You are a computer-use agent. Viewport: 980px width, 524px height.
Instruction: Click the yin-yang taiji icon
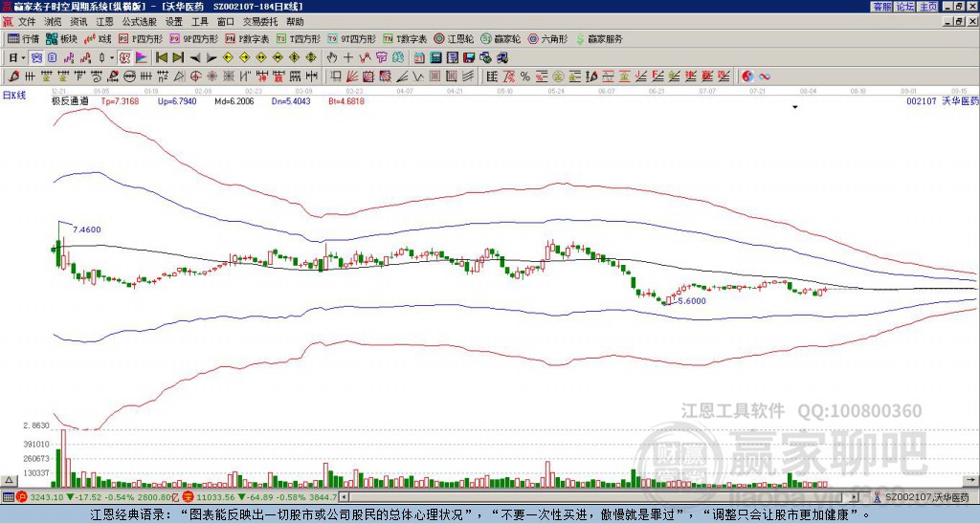[x=747, y=76]
